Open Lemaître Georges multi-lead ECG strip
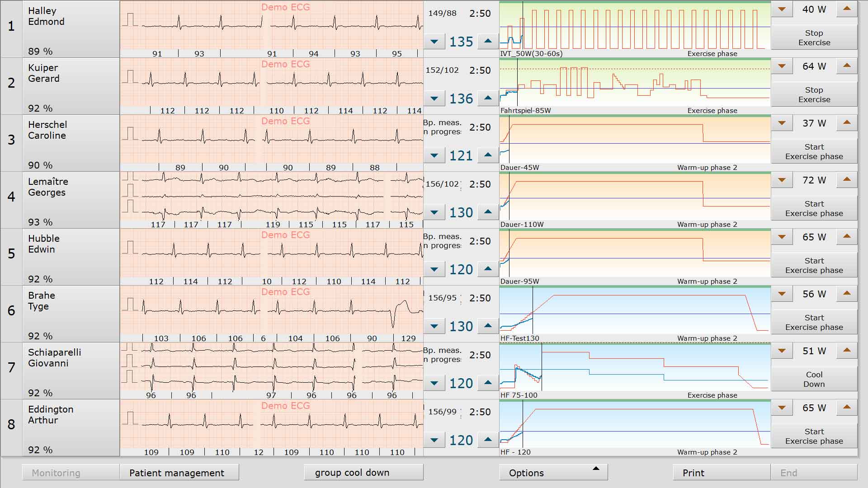 (272, 200)
